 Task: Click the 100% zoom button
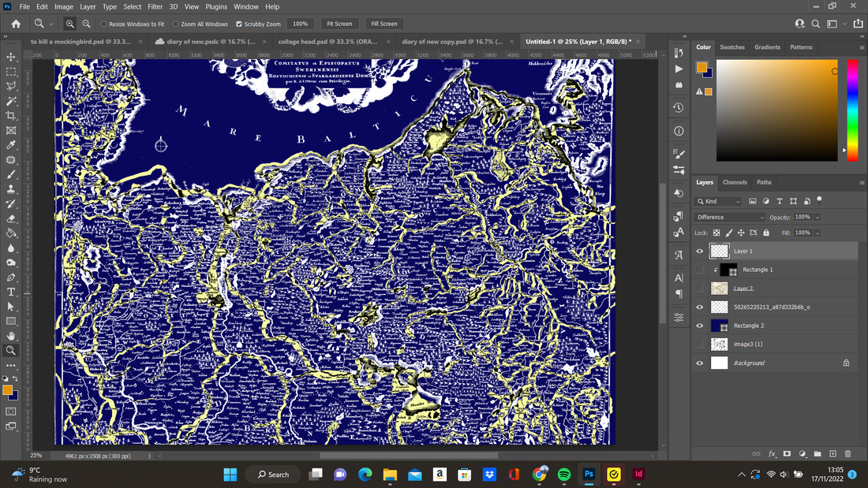point(300,24)
